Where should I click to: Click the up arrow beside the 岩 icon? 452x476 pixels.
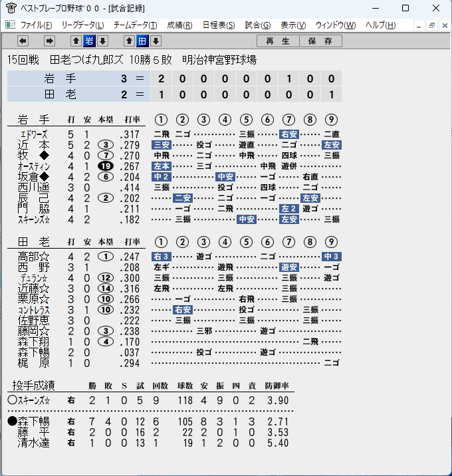[x=76, y=41]
